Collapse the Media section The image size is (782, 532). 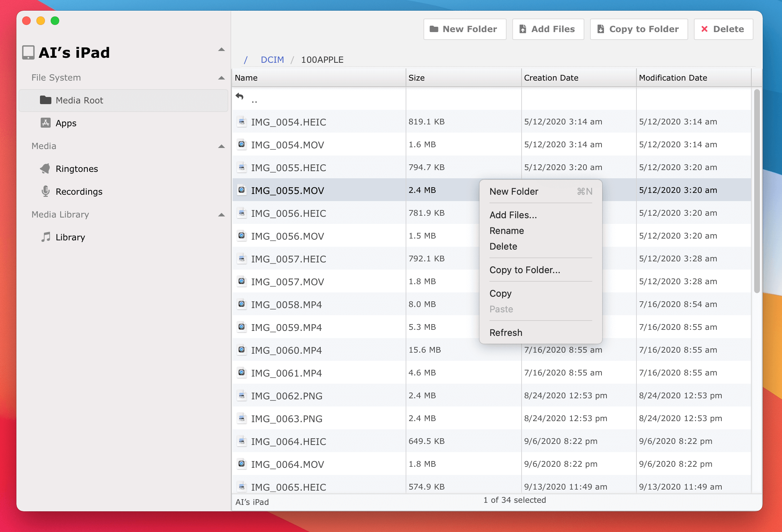pyautogui.click(x=221, y=146)
